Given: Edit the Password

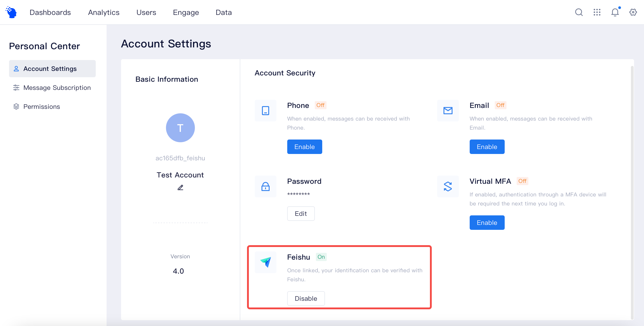Looking at the screenshot, I should pyautogui.click(x=301, y=214).
